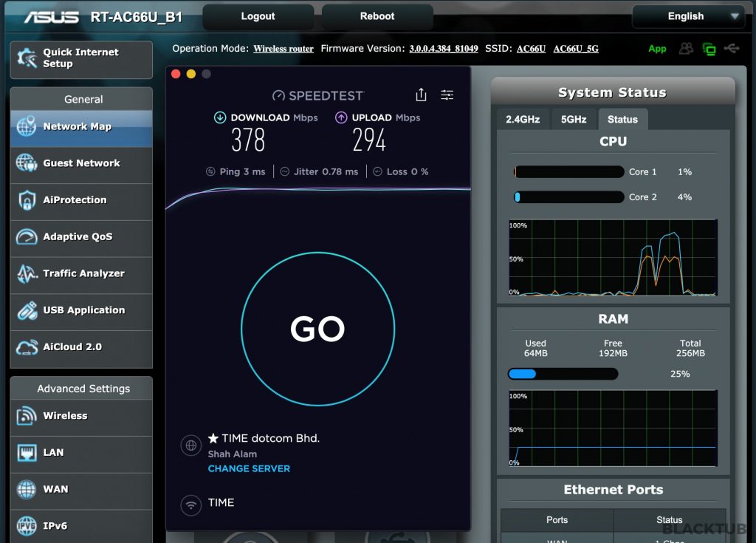Open firmware version 3.0.0.4.384_81049 link
This screenshot has height=543, width=756.
[444, 49]
